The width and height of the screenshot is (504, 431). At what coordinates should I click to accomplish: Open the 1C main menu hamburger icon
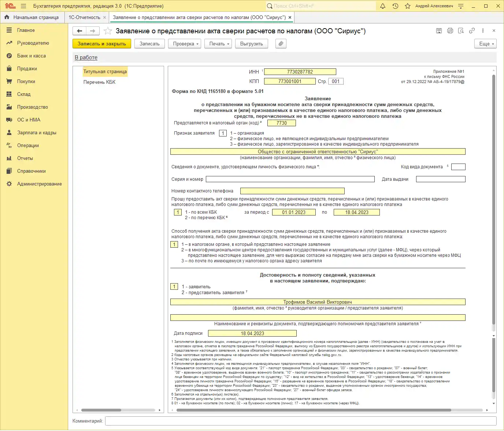(23, 6)
